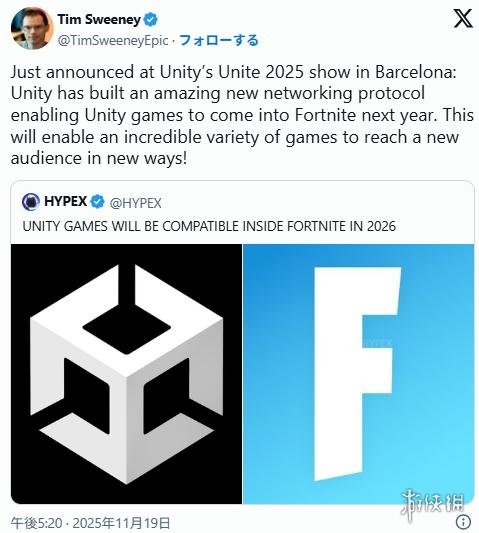Viewport: 479px width, 533px height.
Task: Click the HYPEX display name
Action: 66,201
